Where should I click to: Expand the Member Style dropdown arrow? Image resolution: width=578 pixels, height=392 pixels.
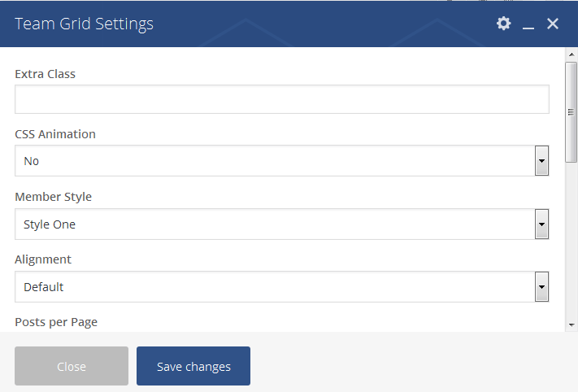point(541,224)
